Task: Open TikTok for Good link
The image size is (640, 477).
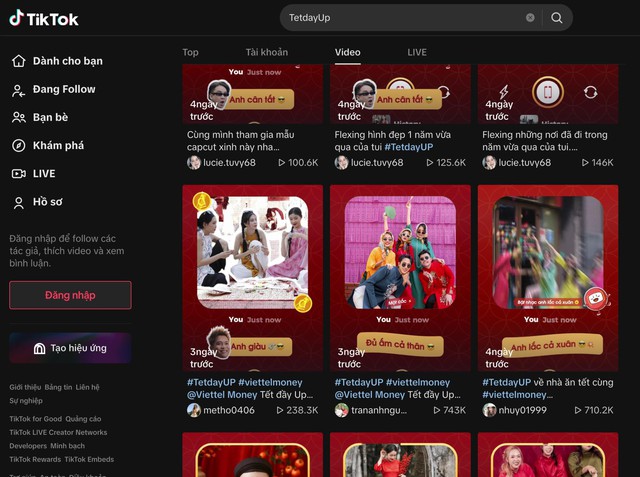Action: click(x=36, y=419)
